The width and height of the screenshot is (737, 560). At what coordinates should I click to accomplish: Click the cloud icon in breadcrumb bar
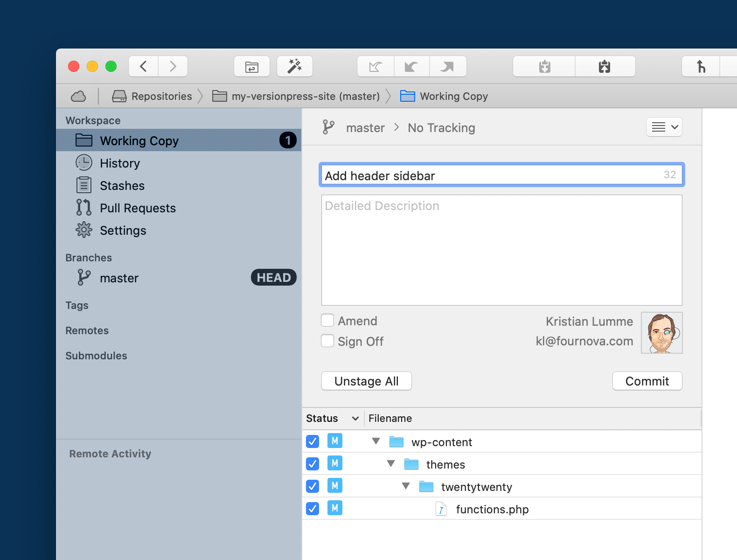point(78,96)
